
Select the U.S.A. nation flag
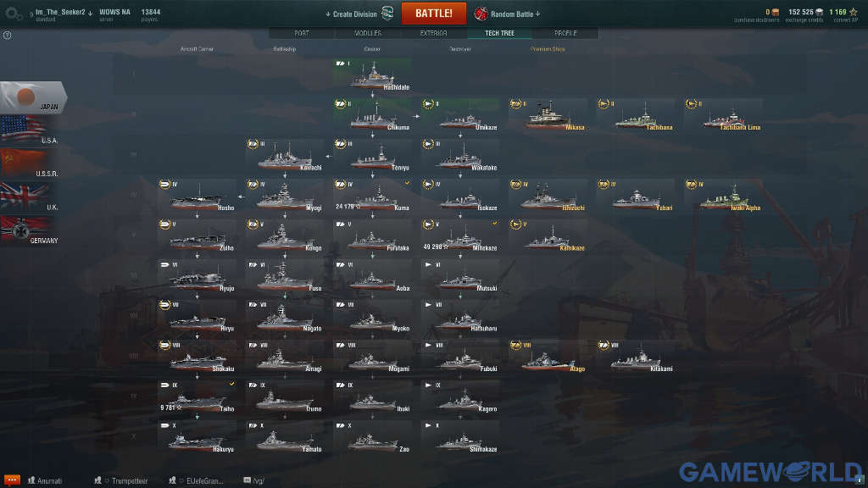pyautogui.click(x=31, y=130)
